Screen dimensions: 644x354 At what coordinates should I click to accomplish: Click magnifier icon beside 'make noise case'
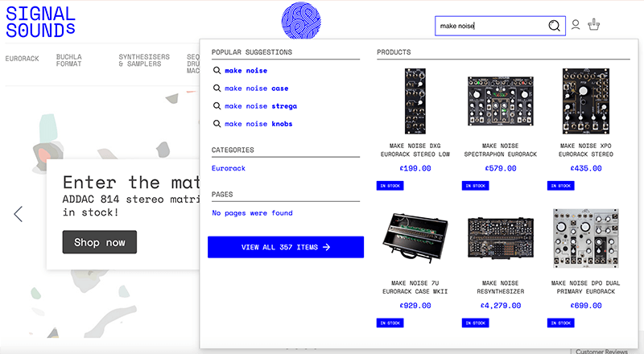[x=217, y=88]
